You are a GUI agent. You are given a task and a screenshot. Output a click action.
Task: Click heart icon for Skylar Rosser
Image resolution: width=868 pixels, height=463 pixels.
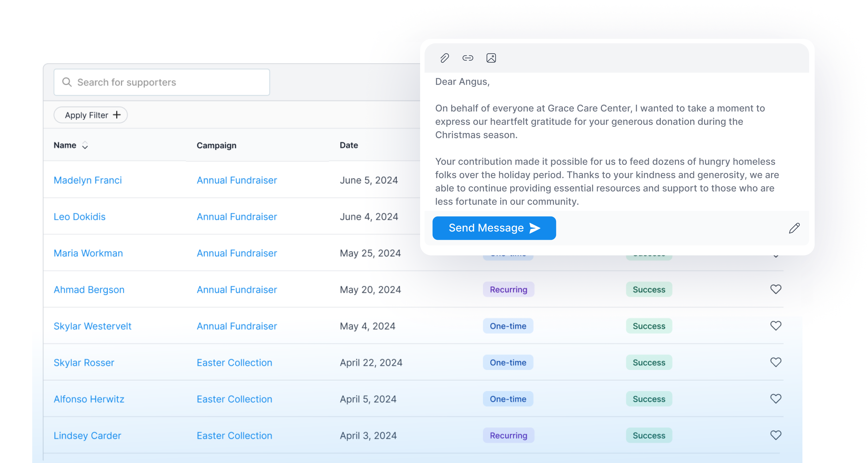pyautogui.click(x=776, y=362)
